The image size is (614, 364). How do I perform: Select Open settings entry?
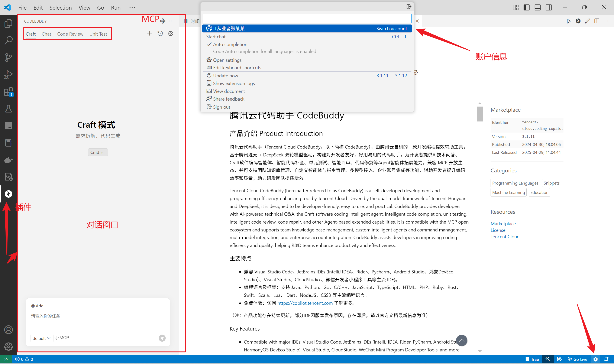point(307,60)
